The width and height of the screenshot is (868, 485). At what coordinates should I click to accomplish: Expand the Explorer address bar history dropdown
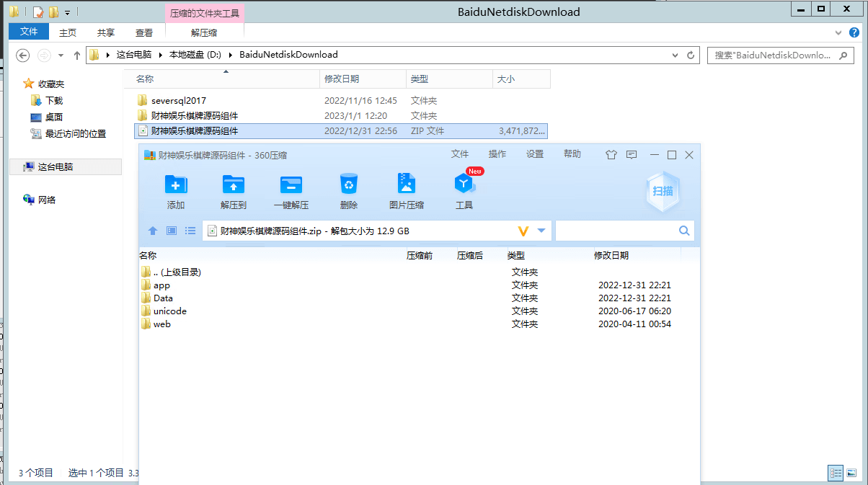pos(675,55)
